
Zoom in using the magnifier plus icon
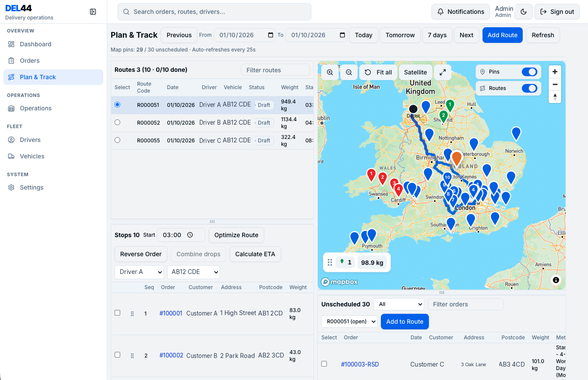(x=330, y=72)
